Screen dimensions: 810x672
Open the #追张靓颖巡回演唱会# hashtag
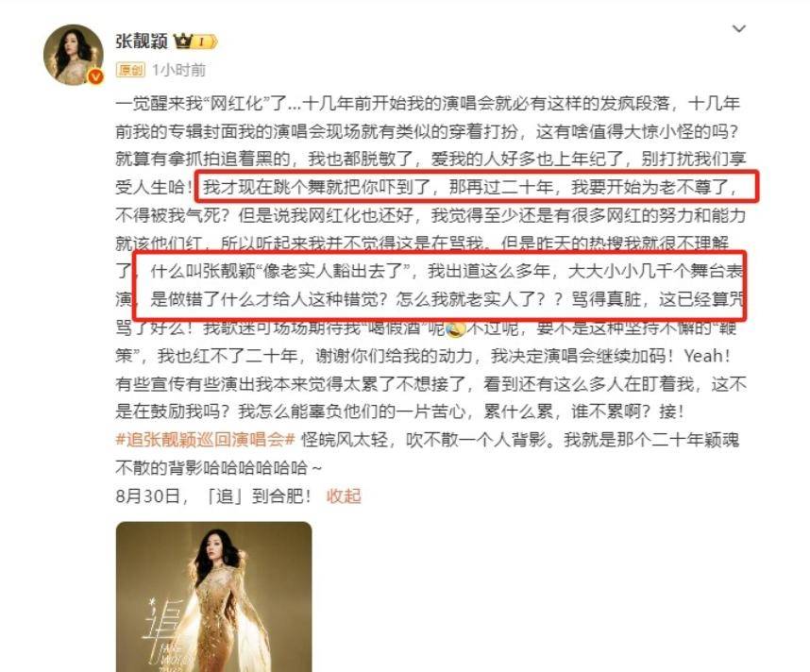click(205, 440)
